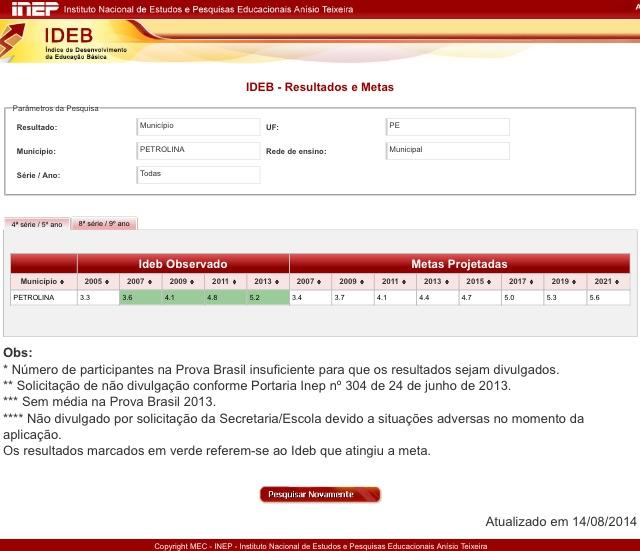Select the Município field with PETROLINA
The width and height of the screenshot is (640, 551).
coord(198,151)
